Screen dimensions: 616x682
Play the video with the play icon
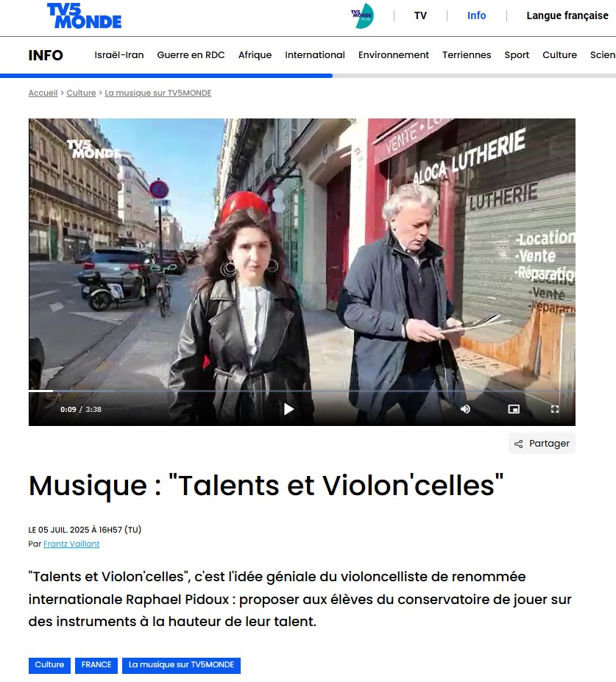[288, 409]
